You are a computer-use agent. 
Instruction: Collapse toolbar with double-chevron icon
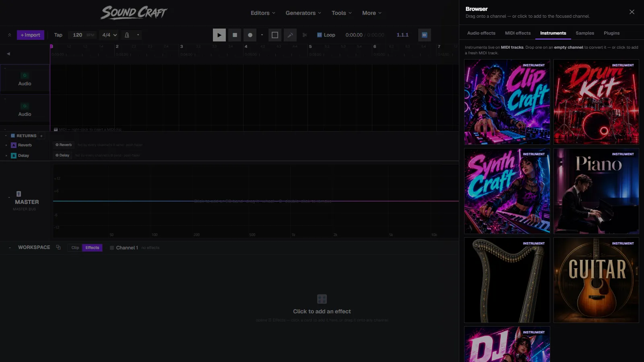(x=9, y=35)
